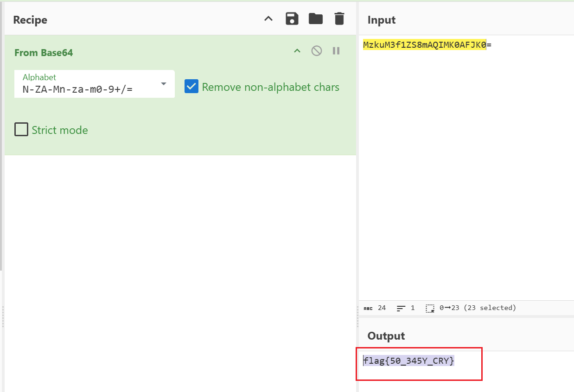The height and width of the screenshot is (392, 574).
Task: Click the Save recipe floppy disk icon
Action: 292,19
